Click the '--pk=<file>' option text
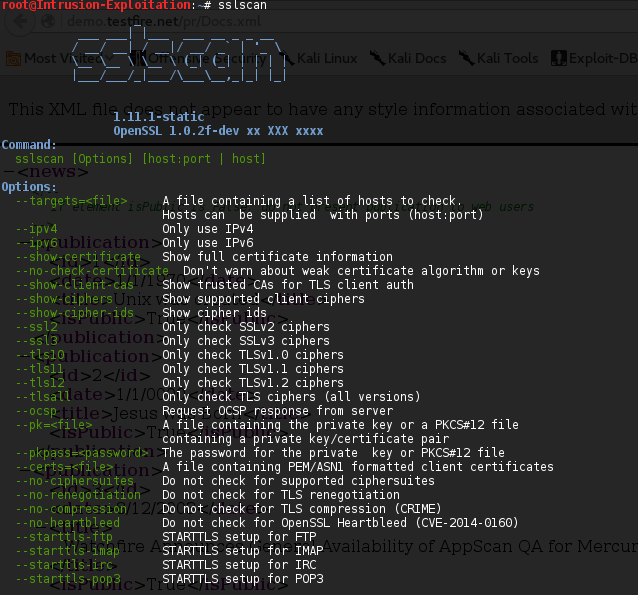This screenshot has height=595, width=638. tap(54, 425)
